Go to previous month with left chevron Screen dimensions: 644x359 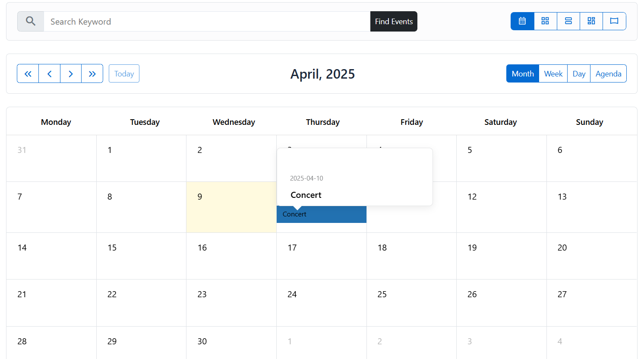[50, 74]
